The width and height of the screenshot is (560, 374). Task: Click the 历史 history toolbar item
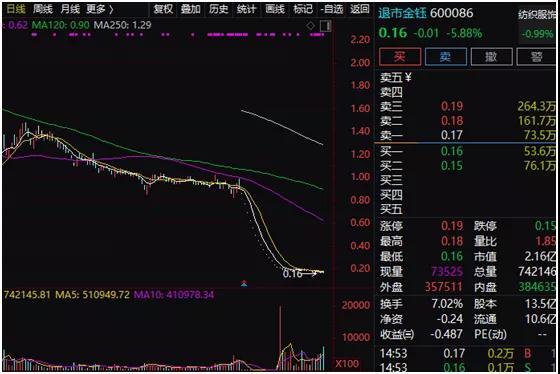pyautogui.click(x=218, y=9)
